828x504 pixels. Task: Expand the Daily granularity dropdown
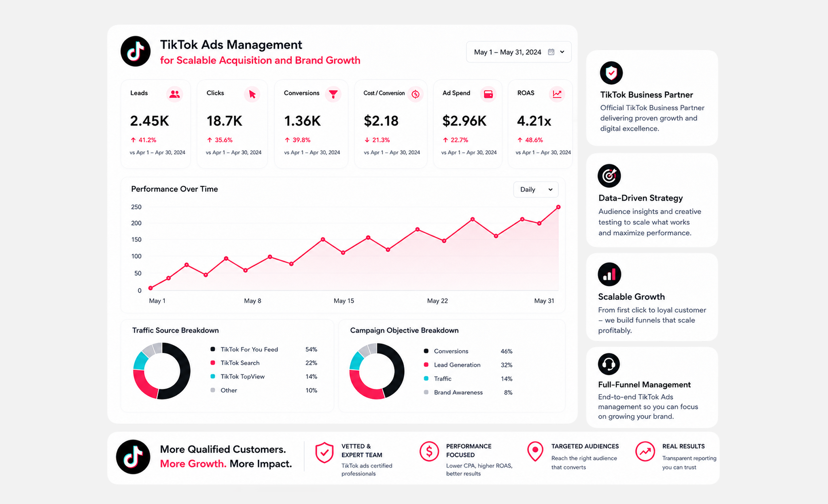536,189
